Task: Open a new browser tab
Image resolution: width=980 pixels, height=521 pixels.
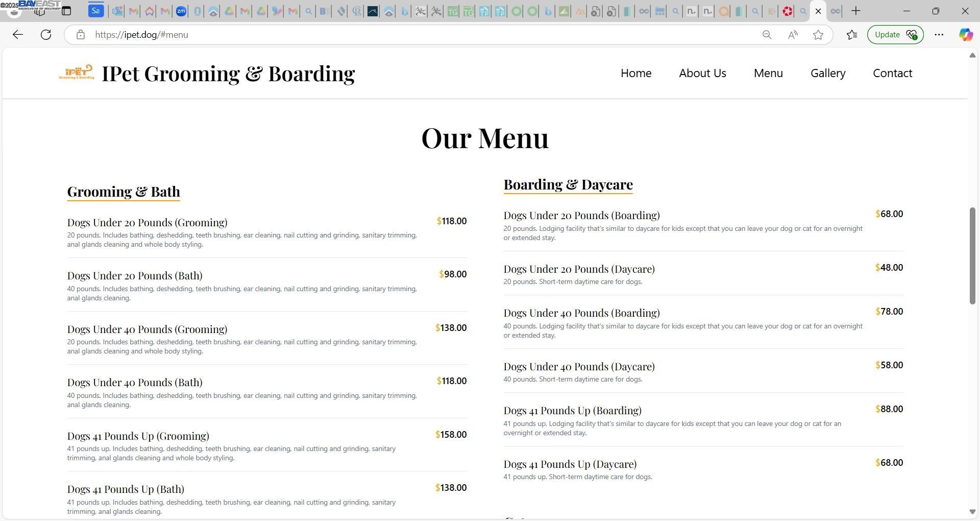Action: (x=856, y=11)
